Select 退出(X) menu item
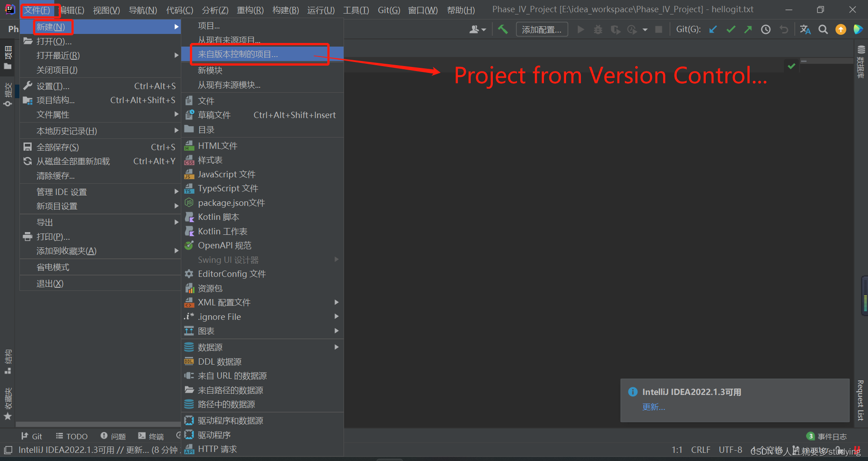The image size is (868, 461). tap(100, 283)
